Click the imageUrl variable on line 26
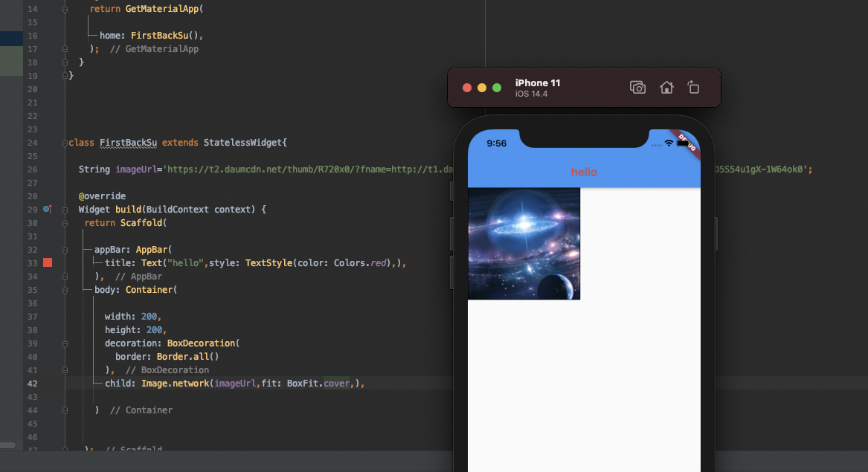Screen dimensions: 868x472 (x=136, y=169)
